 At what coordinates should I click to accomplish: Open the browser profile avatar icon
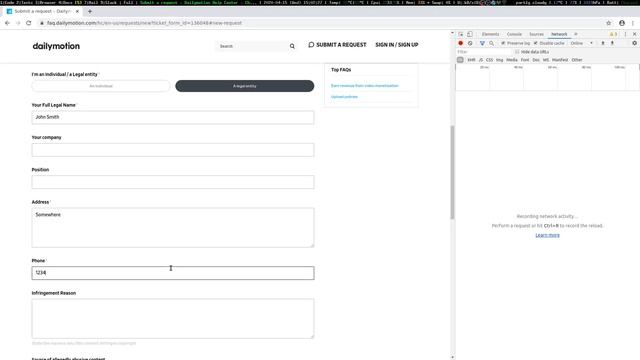622,23
